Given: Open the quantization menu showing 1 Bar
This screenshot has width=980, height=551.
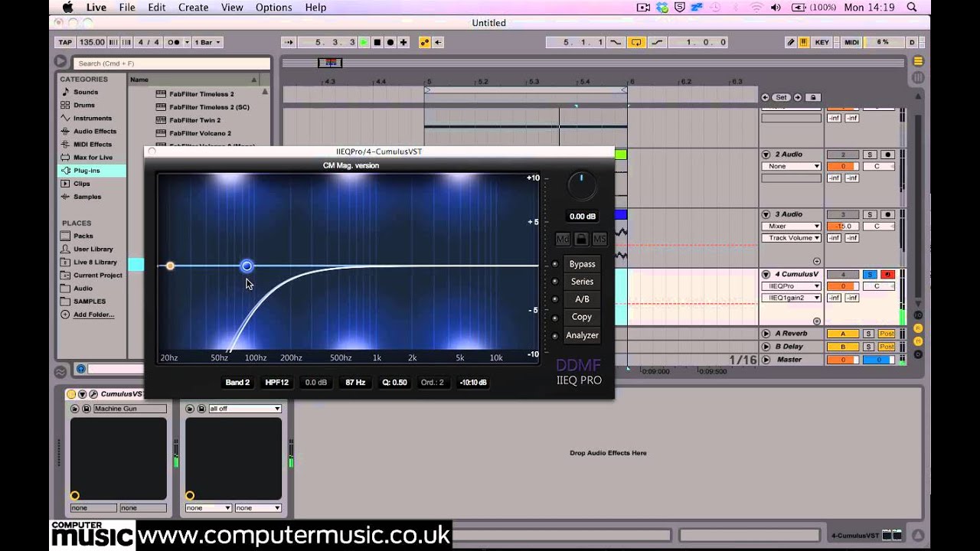Looking at the screenshot, I should (x=207, y=43).
